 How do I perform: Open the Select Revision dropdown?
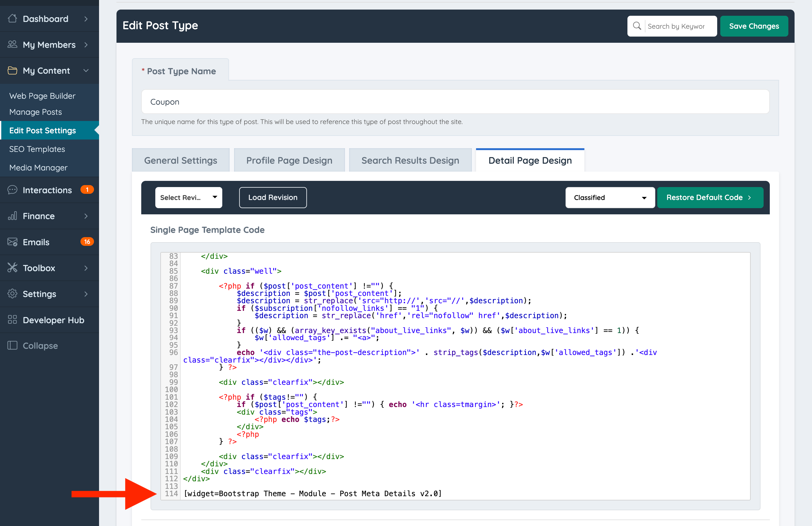(x=189, y=197)
